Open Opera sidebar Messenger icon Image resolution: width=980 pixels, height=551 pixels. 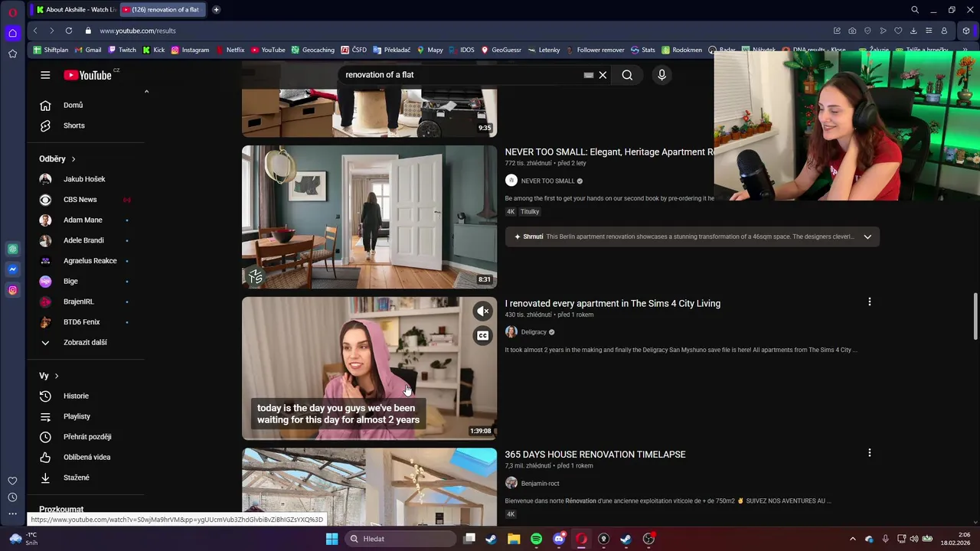coord(13,269)
